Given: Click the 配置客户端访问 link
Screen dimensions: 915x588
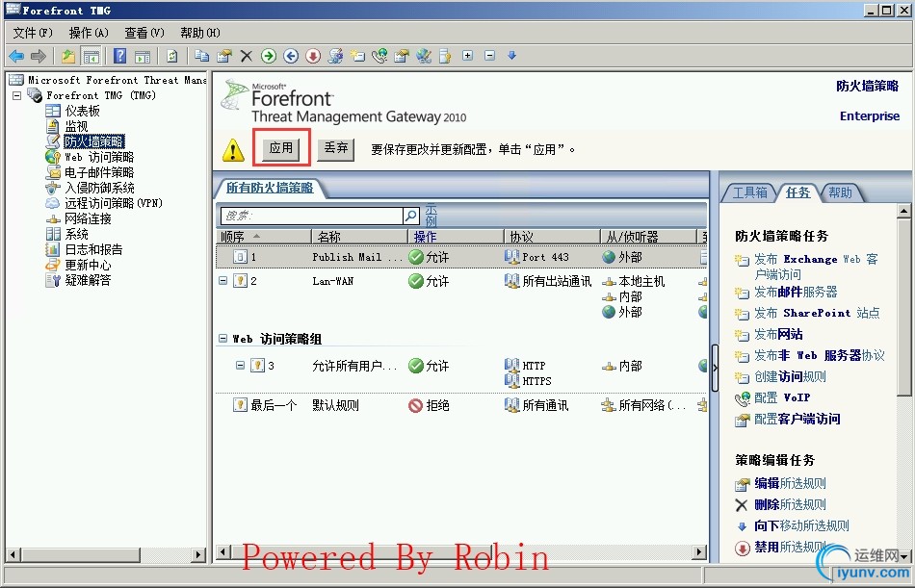Looking at the screenshot, I should click(797, 419).
